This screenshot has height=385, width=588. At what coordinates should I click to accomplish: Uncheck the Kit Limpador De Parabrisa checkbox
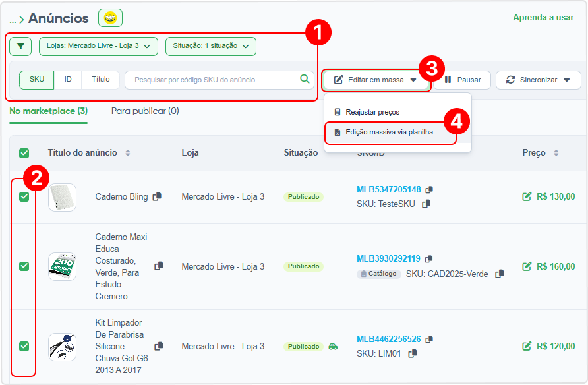pyautogui.click(x=24, y=346)
